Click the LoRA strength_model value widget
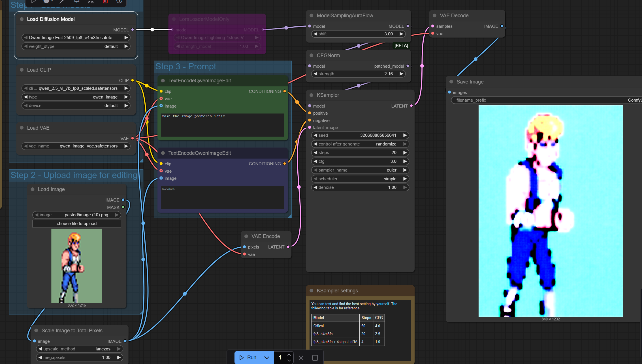 (x=217, y=46)
